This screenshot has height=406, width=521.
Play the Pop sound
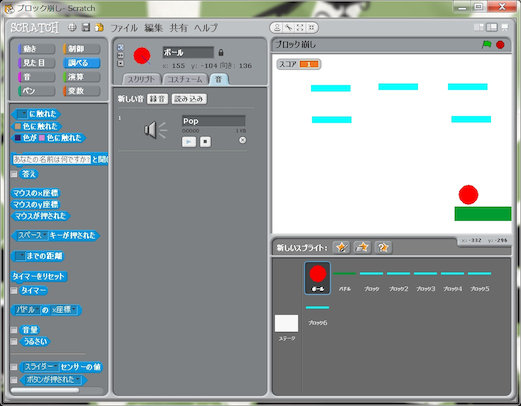[189, 142]
